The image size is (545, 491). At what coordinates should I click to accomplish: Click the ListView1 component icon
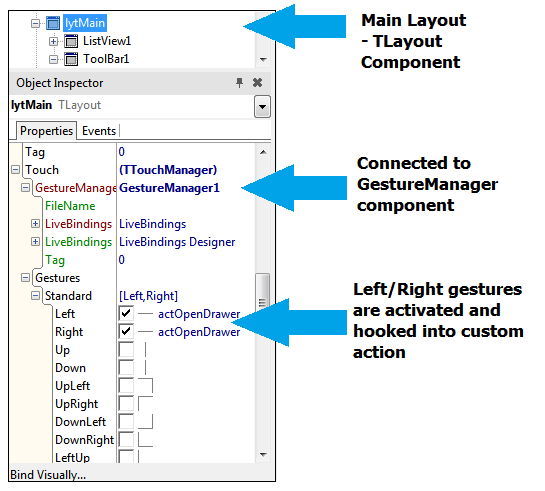tap(71, 41)
